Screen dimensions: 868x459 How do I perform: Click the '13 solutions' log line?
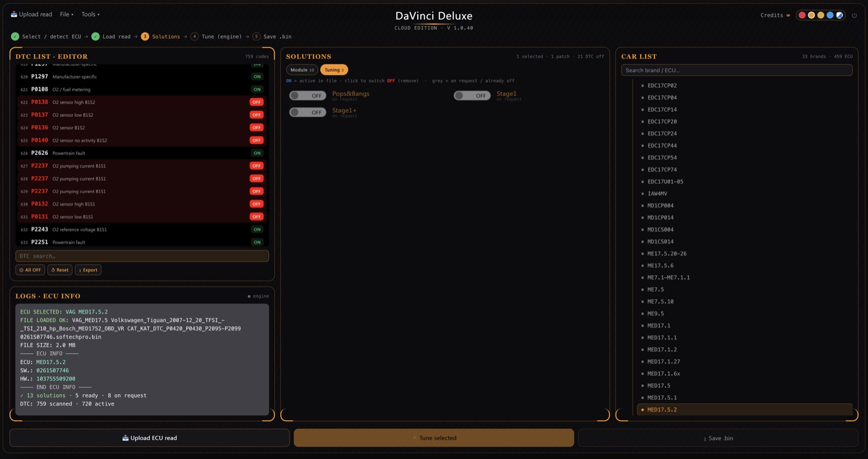(x=83, y=395)
